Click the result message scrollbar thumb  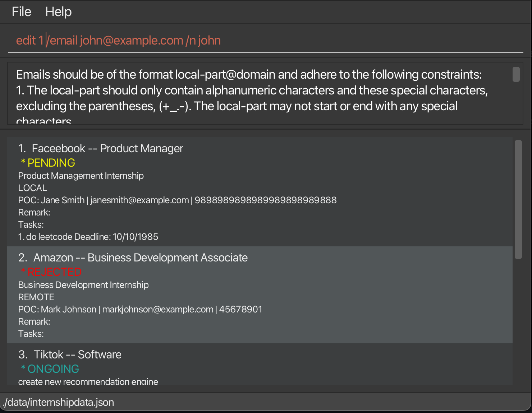tap(516, 74)
